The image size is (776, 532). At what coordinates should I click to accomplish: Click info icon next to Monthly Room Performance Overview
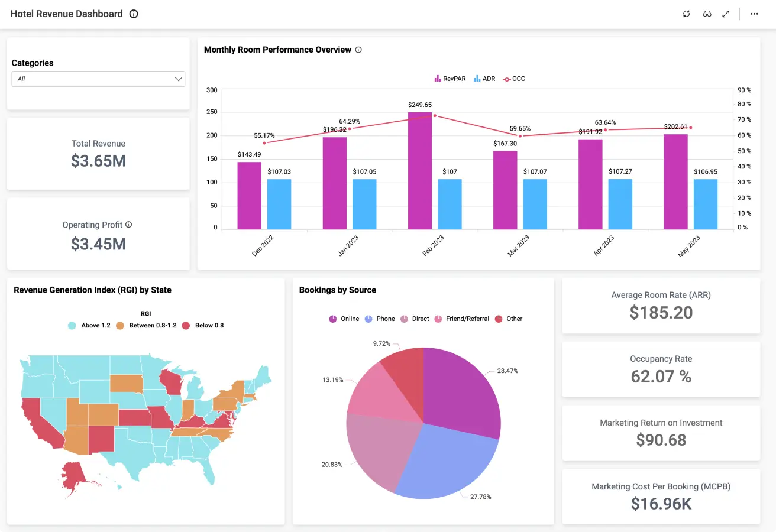[358, 50]
